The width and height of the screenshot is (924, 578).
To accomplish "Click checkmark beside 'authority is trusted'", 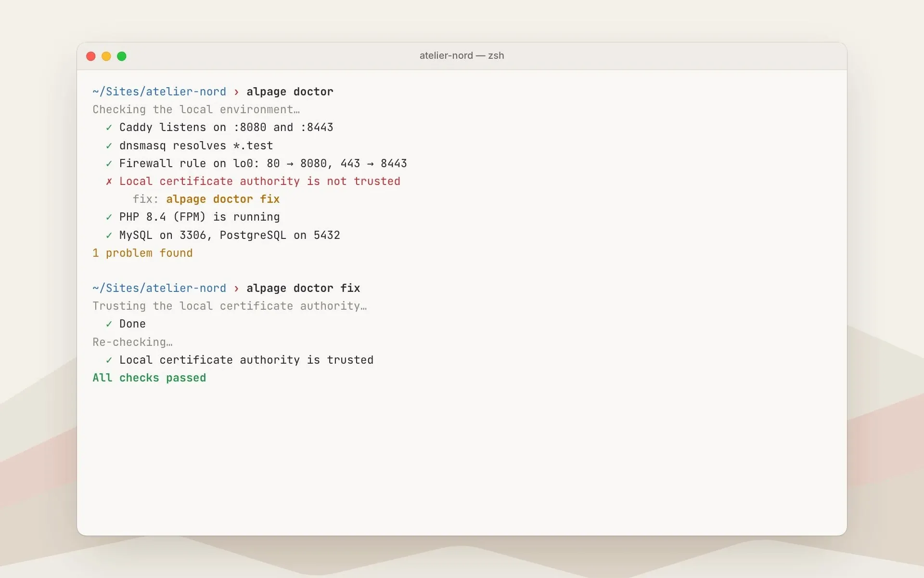I will (109, 360).
